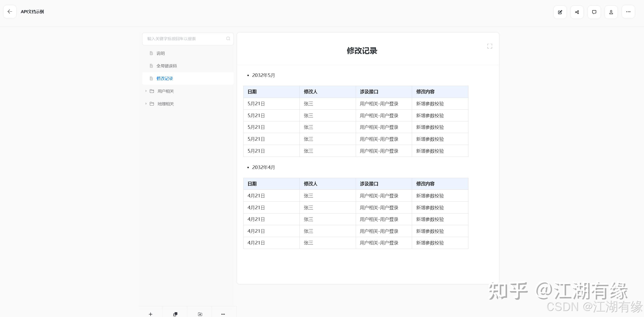The image size is (644, 317).
Task: Open the 说明 document in the sidebar
Action: click(x=160, y=53)
